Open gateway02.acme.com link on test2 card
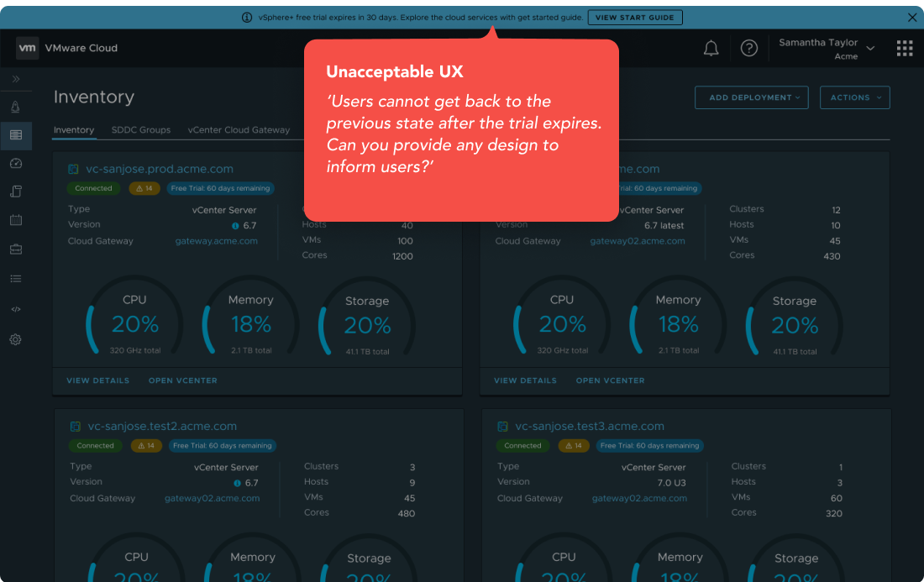924x582 pixels. [x=213, y=498]
